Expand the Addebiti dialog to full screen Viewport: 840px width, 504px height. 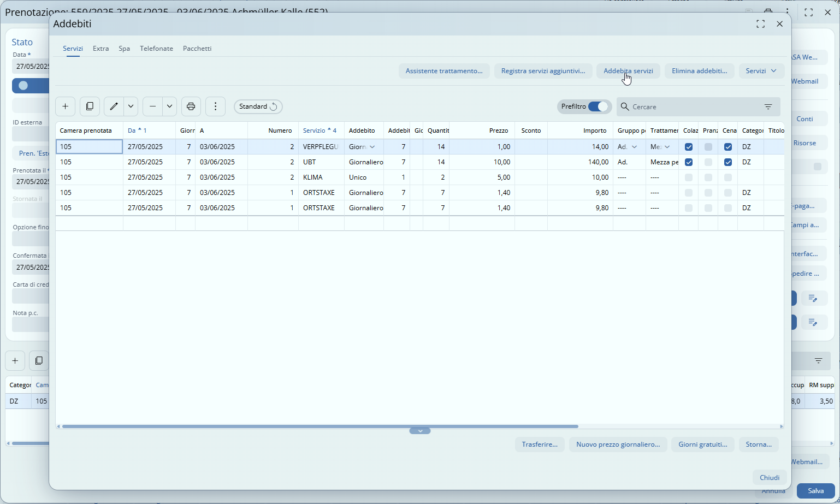(x=760, y=24)
